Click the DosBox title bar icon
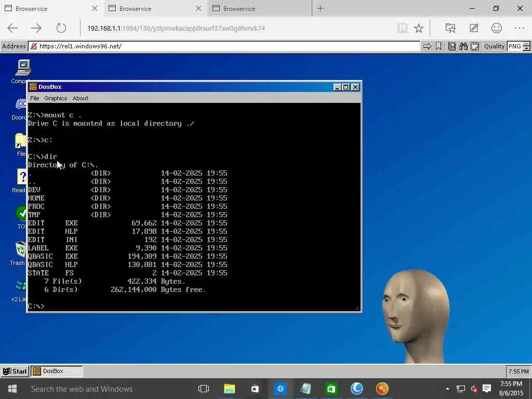This screenshot has width=532, height=399. pyautogui.click(x=33, y=87)
